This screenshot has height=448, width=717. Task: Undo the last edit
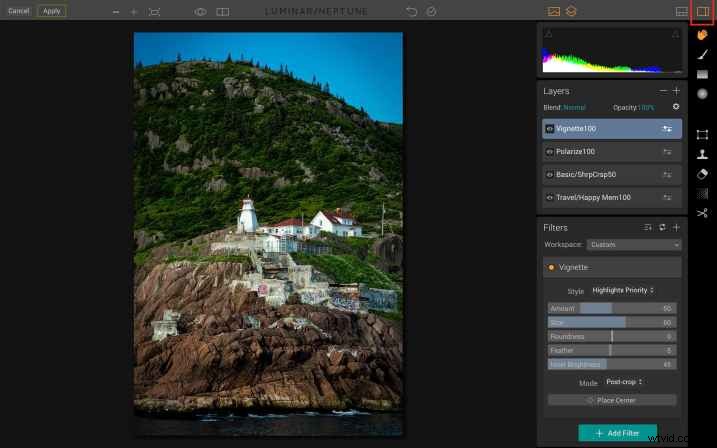(x=412, y=11)
